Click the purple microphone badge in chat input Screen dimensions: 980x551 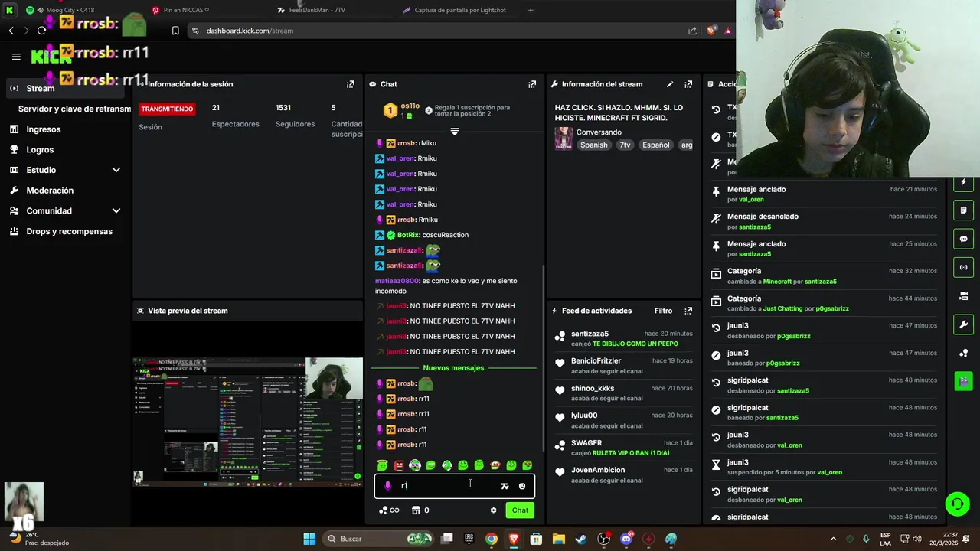tap(387, 486)
